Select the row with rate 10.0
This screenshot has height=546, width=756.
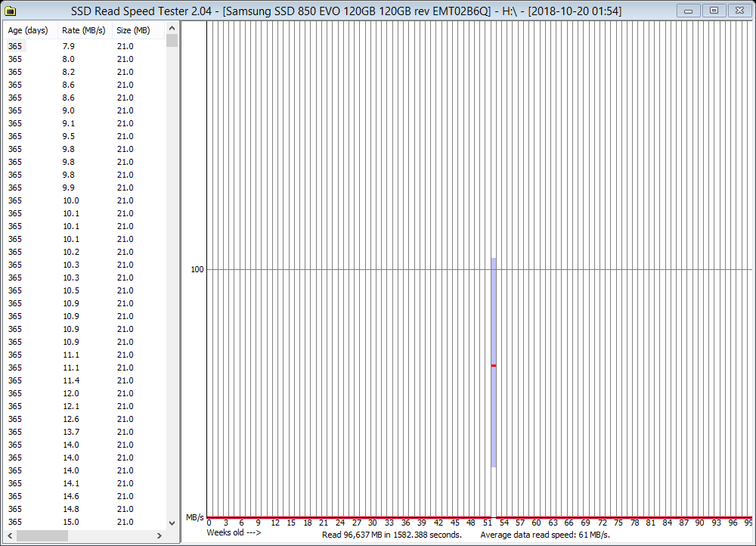click(x=85, y=200)
